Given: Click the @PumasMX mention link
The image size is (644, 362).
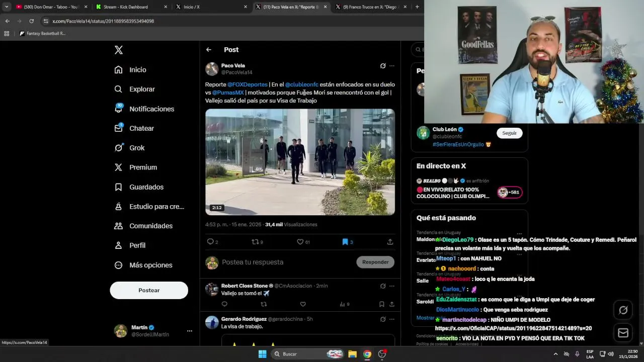Looking at the screenshot, I should pos(228,93).
